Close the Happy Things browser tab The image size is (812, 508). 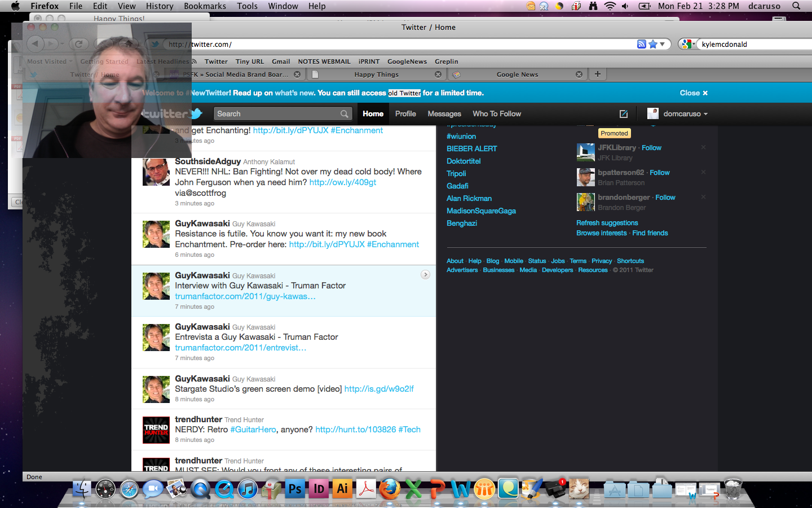click(438, 75)
